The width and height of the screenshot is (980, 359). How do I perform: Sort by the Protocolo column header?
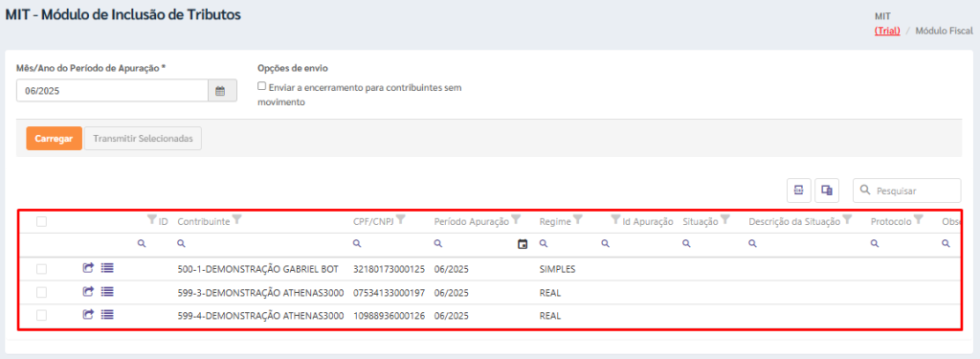click(891, 221)
